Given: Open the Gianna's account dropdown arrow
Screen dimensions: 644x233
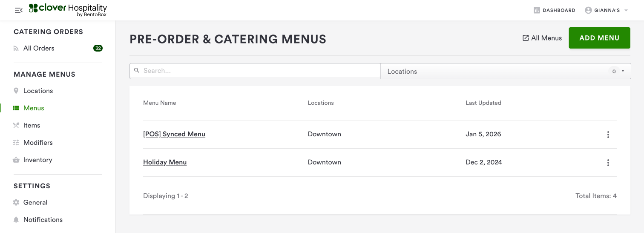Looking at the screenshot, I should click(x=626, y=10).
